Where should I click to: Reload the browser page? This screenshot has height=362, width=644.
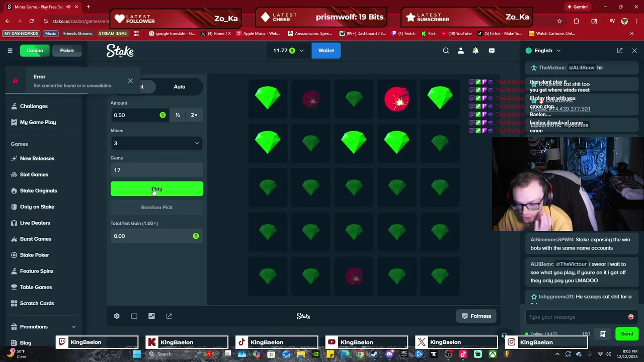pos(31,21)
